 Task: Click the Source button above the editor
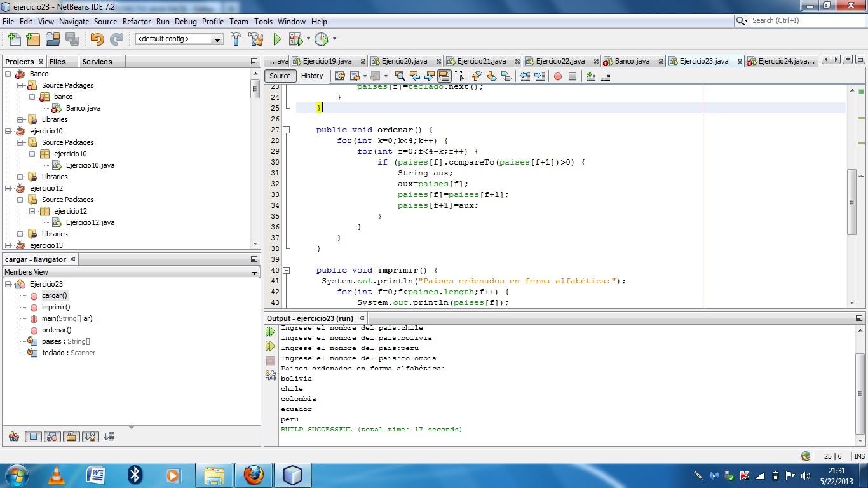point(280,76)
